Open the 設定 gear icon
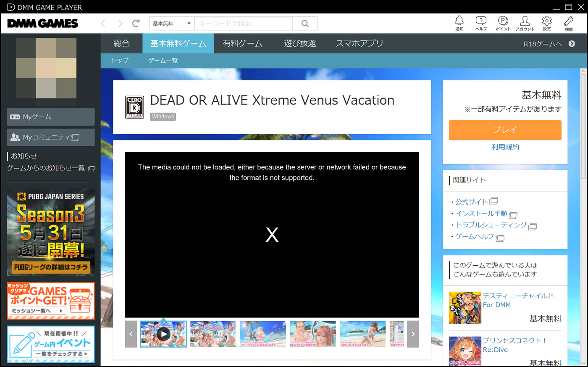This screenshot has height=367, width=588. [x=546, y=23]
